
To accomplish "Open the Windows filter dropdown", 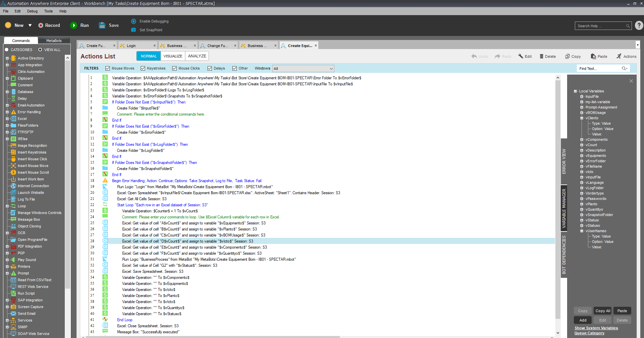I will pyautogui.click(x=303, y=69).
